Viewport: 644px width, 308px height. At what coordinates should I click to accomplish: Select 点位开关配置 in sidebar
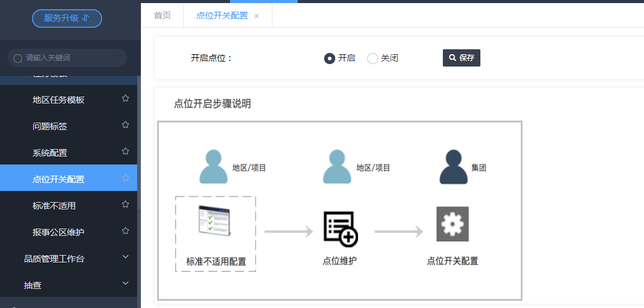click(x=69, y=177)
